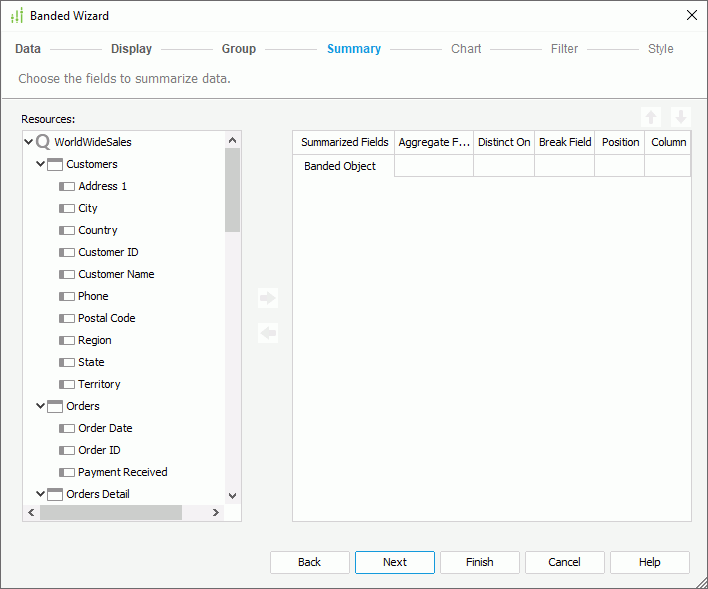Collapse the WorldWideSales node
The height and width of the screenshot is (589, 708).
pos(29,142)
